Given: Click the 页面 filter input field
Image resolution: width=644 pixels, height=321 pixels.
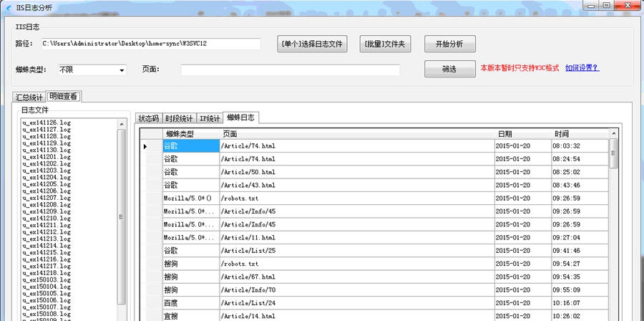Looking at the screenshot, I should click(291, 70).
